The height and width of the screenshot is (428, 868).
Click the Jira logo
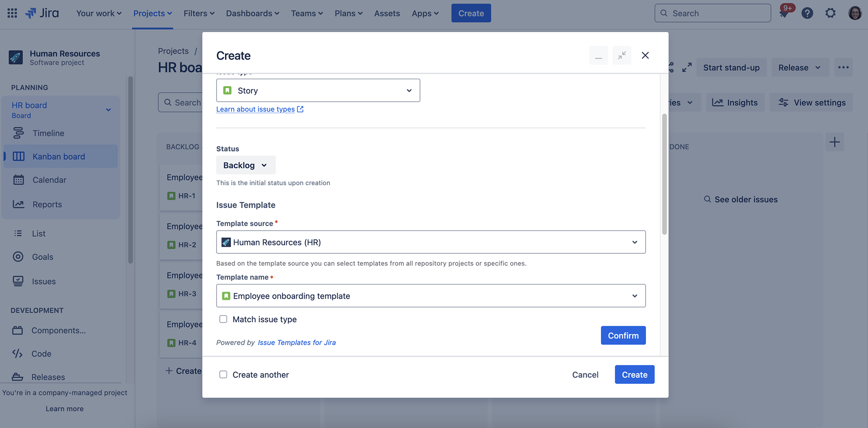tap(42, 13)
